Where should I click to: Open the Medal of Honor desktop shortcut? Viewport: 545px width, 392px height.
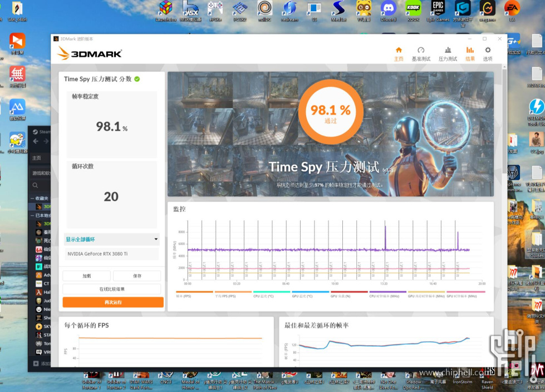tap(190, 380)
